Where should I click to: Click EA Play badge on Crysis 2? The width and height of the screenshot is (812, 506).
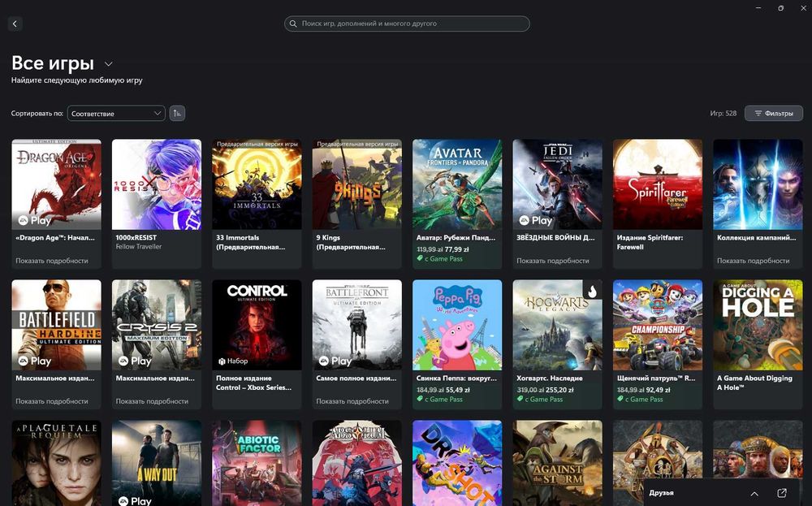(x=135, y=361)
